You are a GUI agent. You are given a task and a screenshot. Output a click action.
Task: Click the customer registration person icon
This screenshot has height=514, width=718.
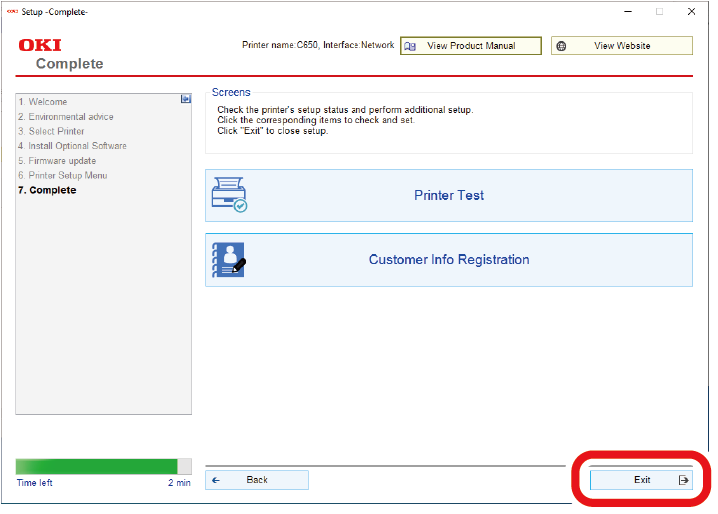(x=229, y=260)
